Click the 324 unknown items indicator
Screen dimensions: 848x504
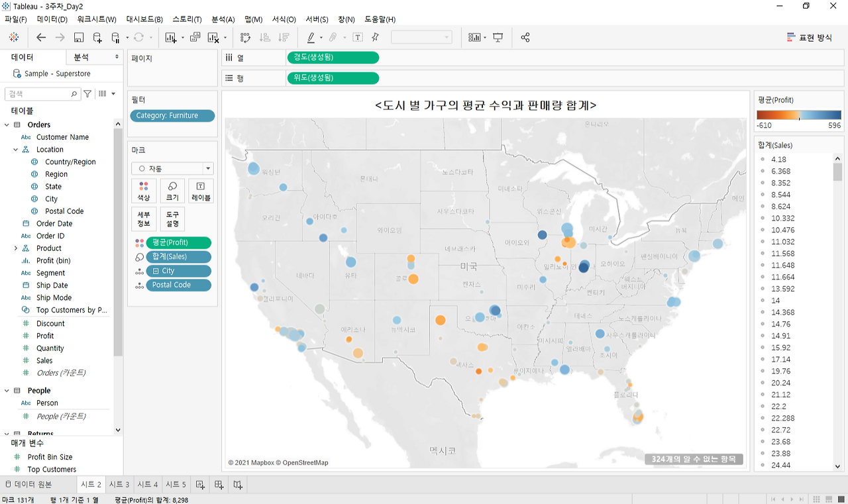click(x=694, y=459)
